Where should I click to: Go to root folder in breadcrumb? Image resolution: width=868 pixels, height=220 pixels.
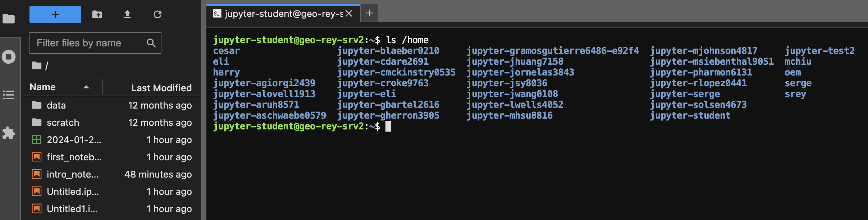[x=37, y=66]
